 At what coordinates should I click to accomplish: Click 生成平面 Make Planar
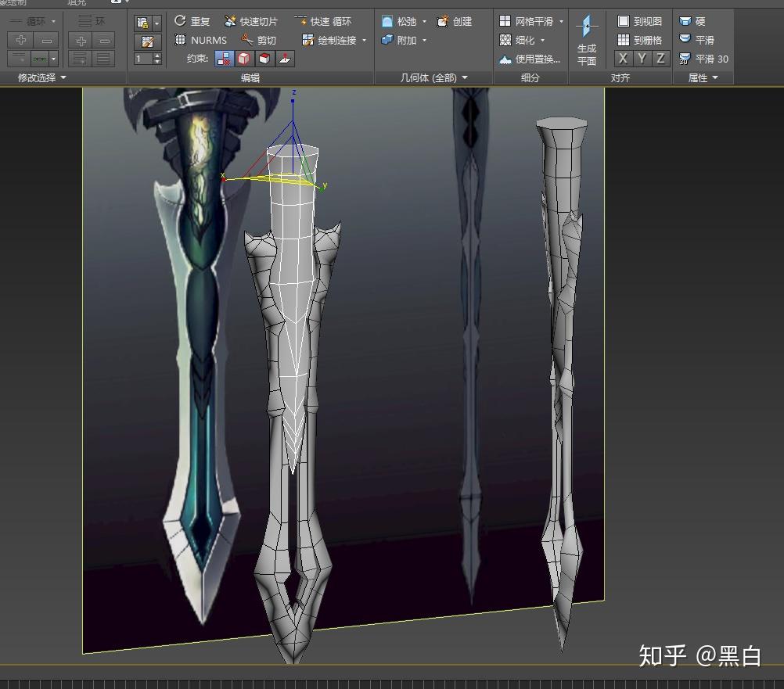[587, 41]
